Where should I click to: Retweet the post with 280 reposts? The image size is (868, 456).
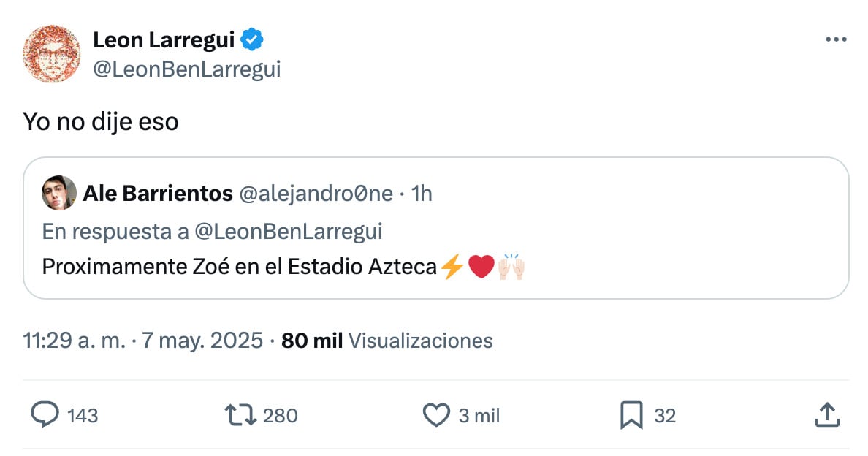point(241,415)
